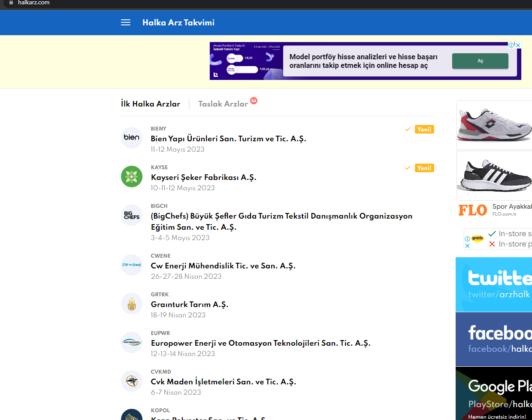Click the CVKMD ticker code
This screenshot has height=420, width=532.
coord(161,372)
